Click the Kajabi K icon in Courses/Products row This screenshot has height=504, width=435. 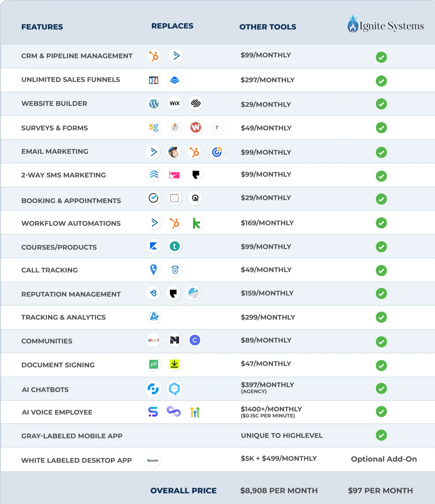(153, 246)
